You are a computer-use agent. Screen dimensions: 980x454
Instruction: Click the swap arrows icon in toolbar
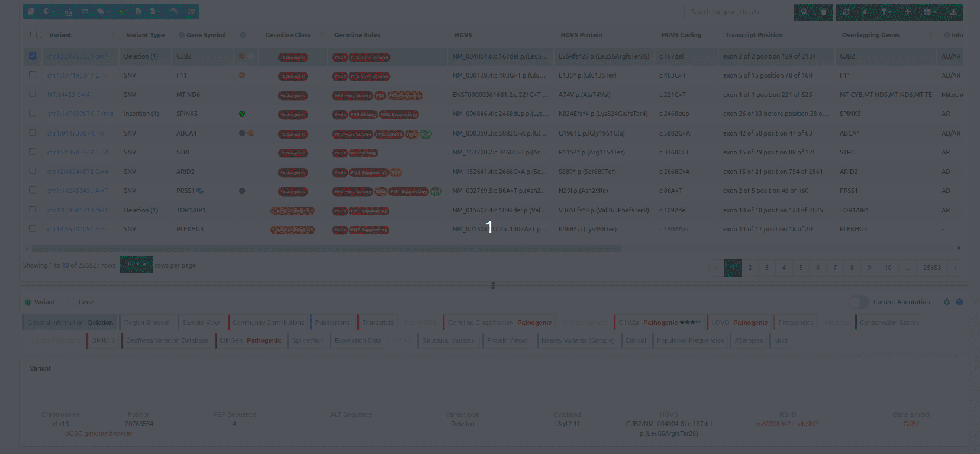[x=85, y=11]
